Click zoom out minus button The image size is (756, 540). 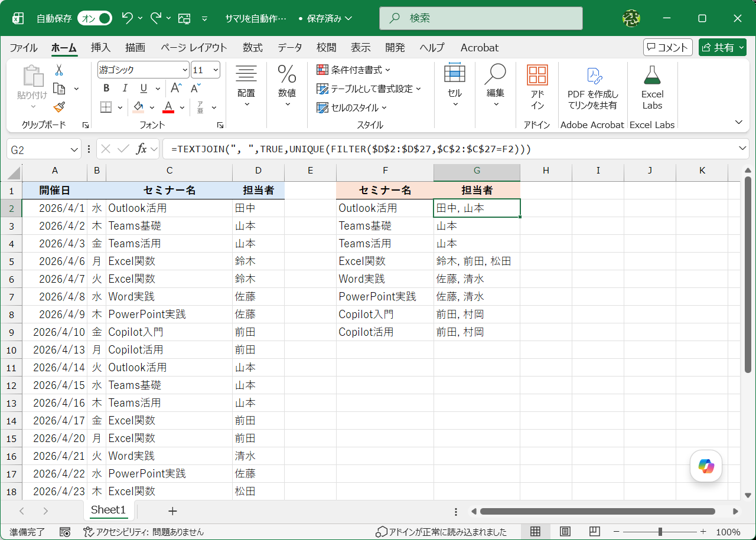(617, 532)
